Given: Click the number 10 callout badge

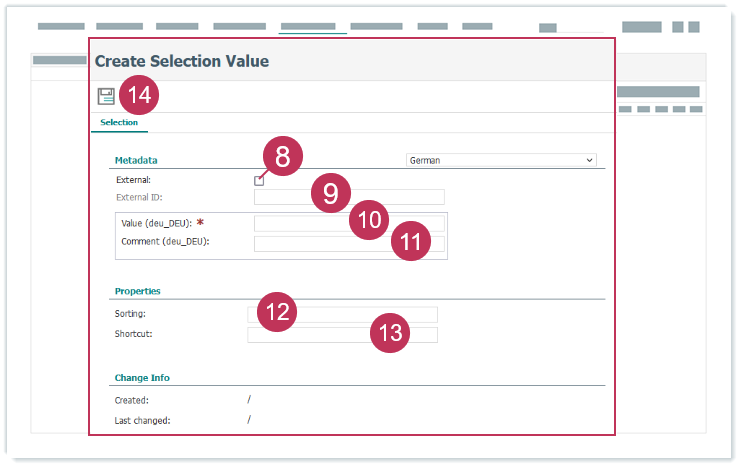Looking at the screenshot, I should [370, 219].
